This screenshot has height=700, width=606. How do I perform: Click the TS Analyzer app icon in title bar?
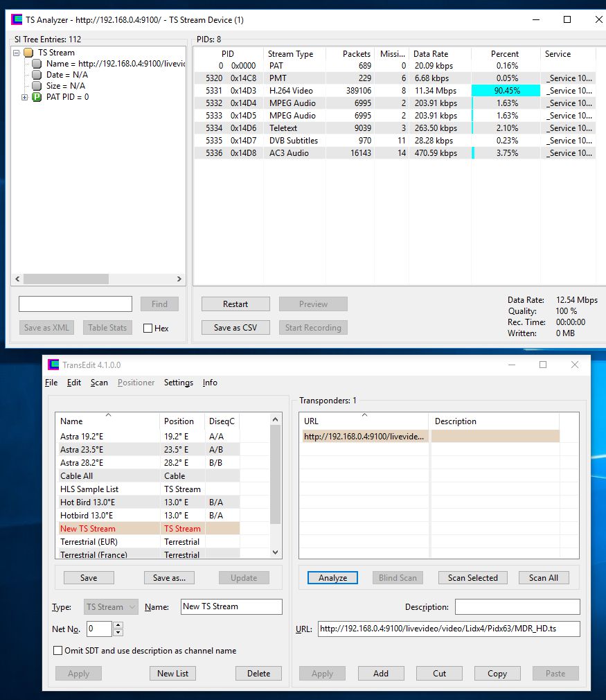pyautogui.click(x=17, y=19)
